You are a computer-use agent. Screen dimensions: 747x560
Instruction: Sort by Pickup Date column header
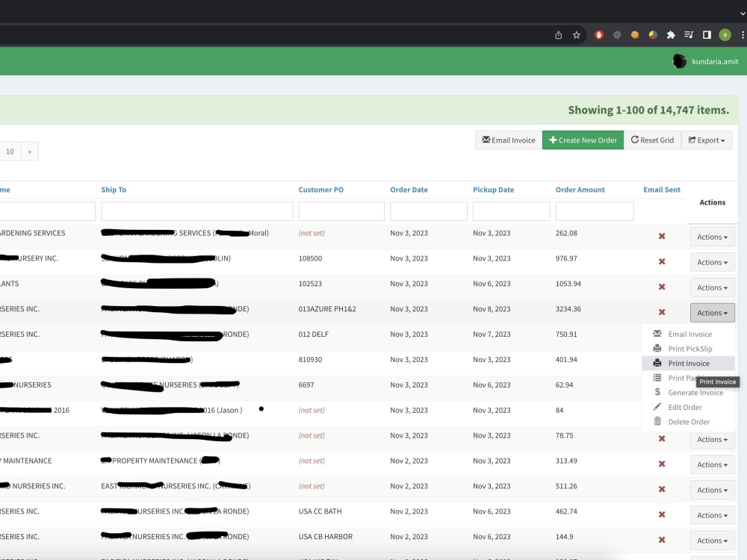point(493,190)
